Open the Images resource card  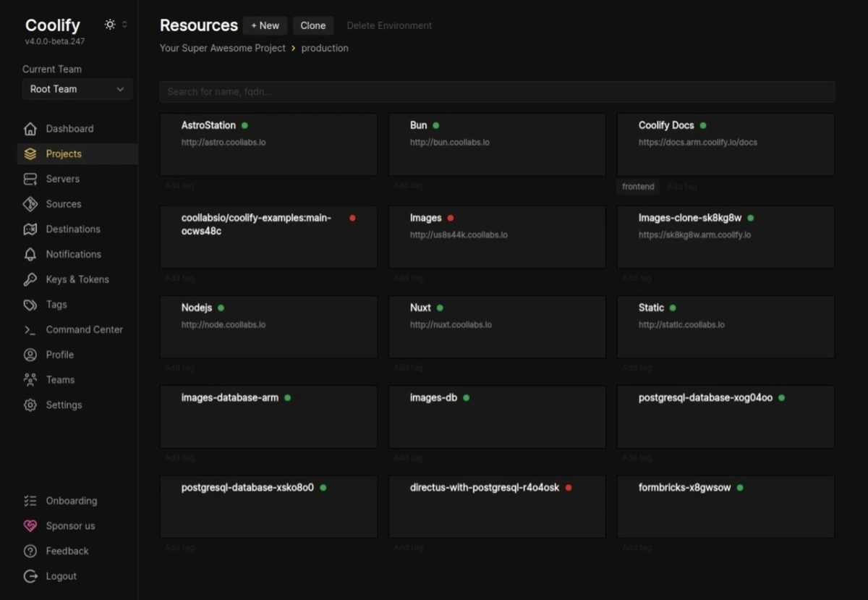click(497, 237)
